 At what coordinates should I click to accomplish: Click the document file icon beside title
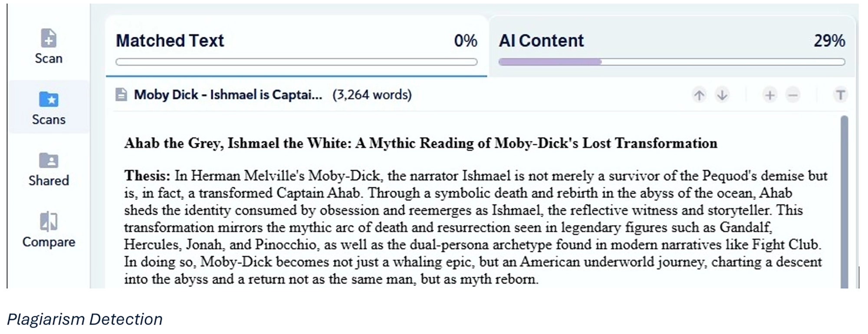click(121, 95)
